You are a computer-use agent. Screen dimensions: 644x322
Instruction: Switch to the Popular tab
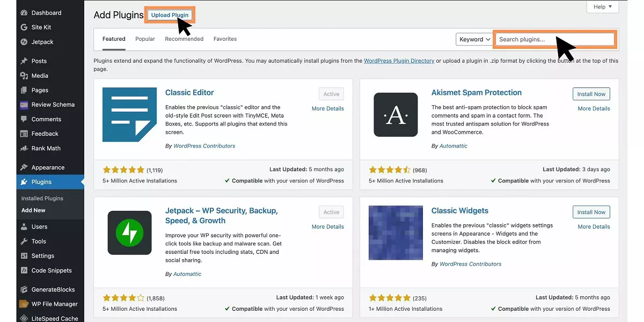point(145,39)
